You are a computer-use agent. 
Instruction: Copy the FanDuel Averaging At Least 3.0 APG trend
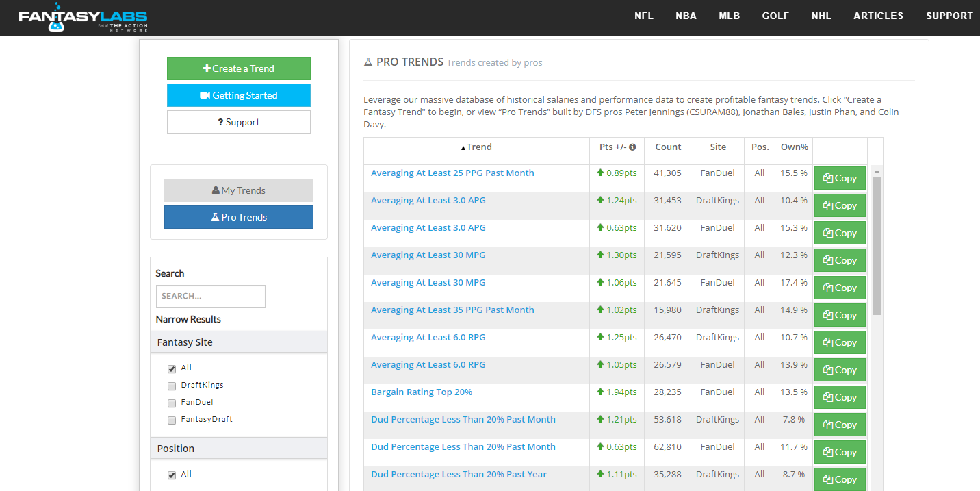click(x=840, y=233)
